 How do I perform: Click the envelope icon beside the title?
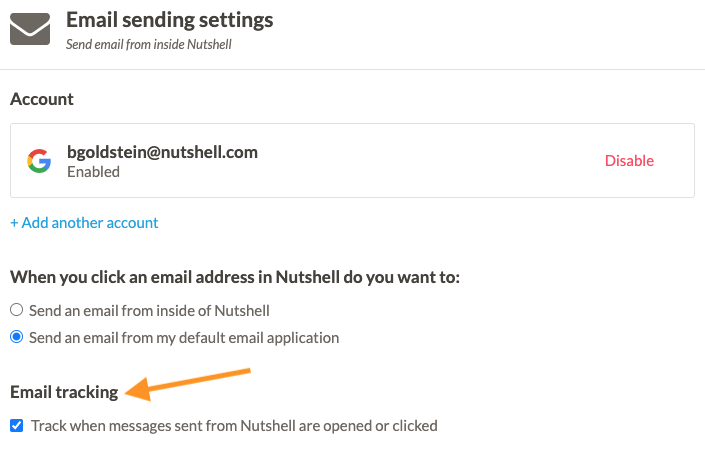point(30,29)
